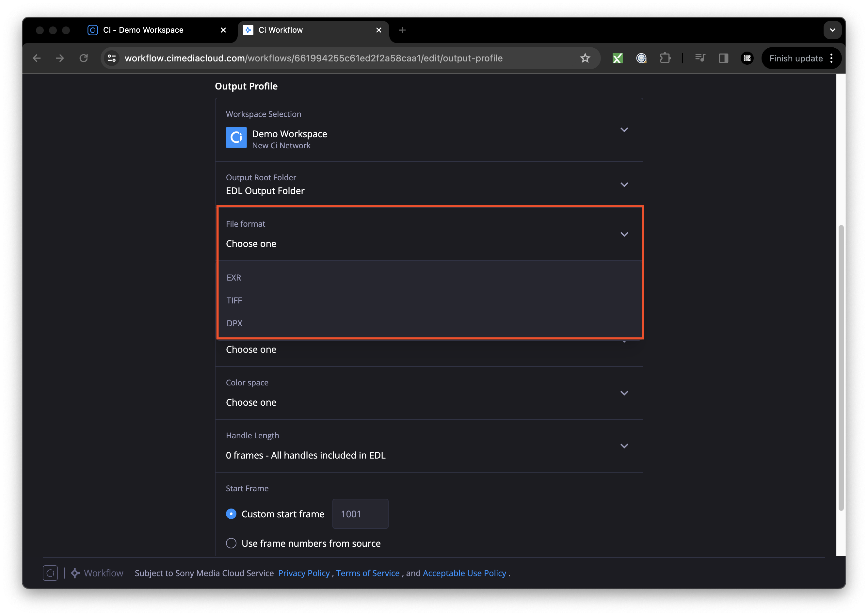The width and height of the screenshot is (868, 616).
Task: Click the address bar URL
Action: tap(313, 58)
